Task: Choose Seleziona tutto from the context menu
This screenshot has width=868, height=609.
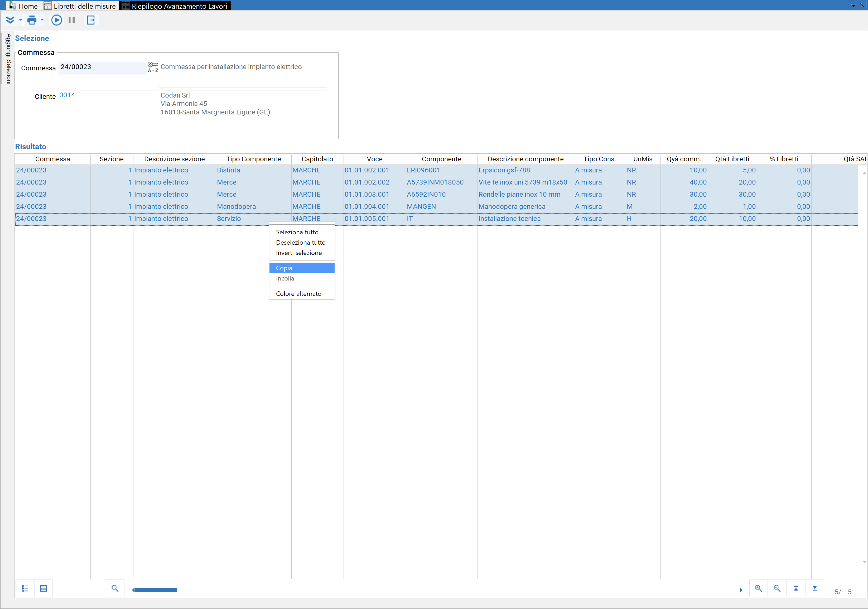Action: [302, 232]
